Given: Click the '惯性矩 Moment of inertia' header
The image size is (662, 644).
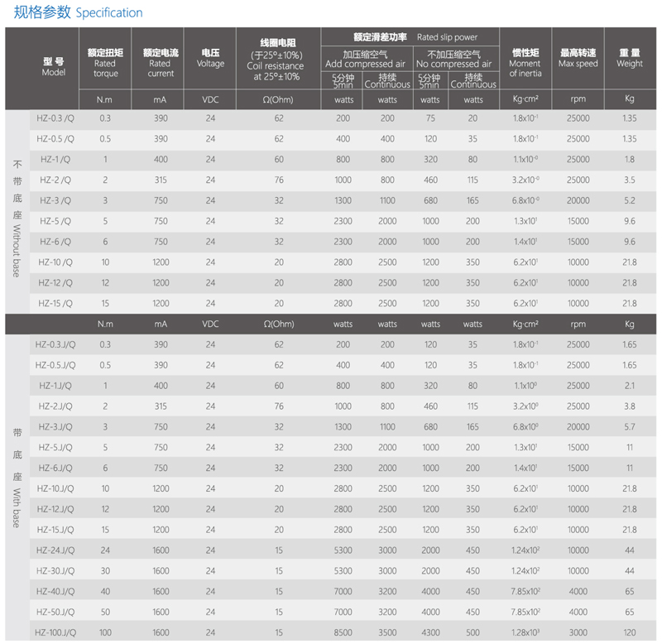Looking at the screenshot, I should 525,63.
